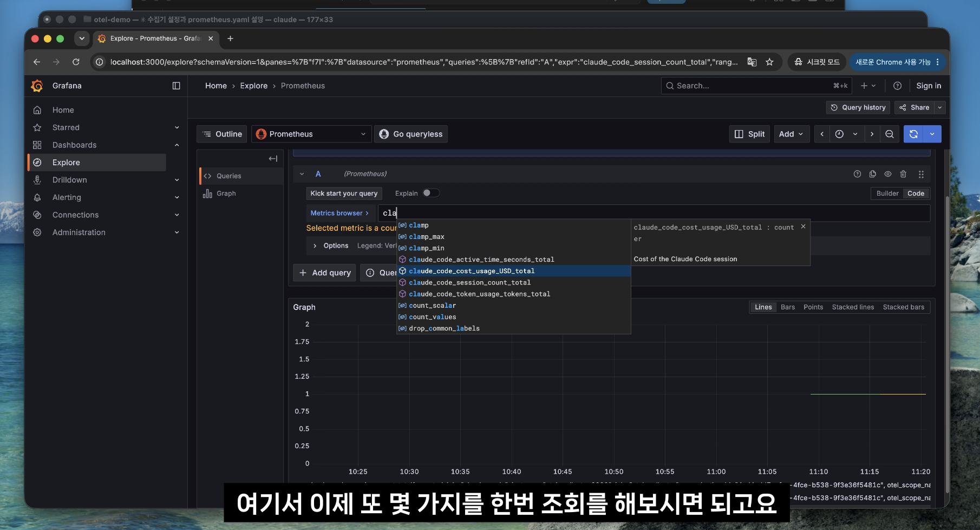This screenshot has width=980, height=530.
Task: Split the Explore pane
Action: [750, 134]
